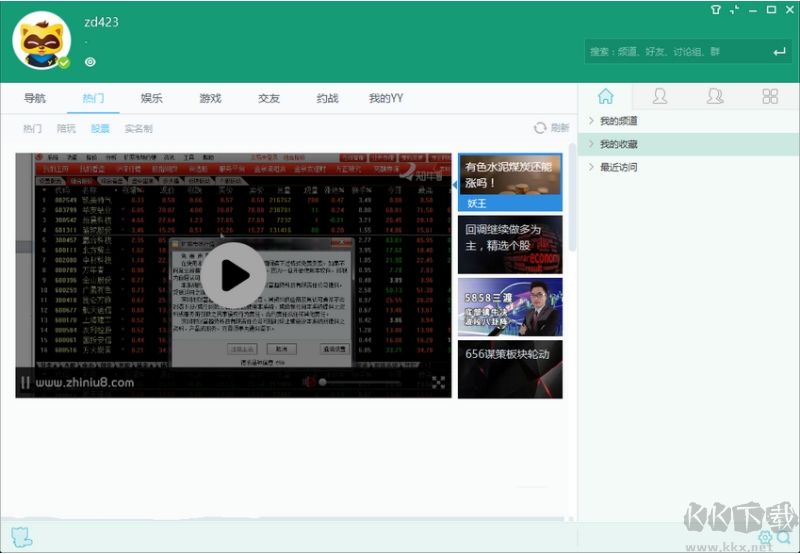Screen dimensions: 800x554
Task: Switch to the 游戏 tab
Action: [210, 98]
